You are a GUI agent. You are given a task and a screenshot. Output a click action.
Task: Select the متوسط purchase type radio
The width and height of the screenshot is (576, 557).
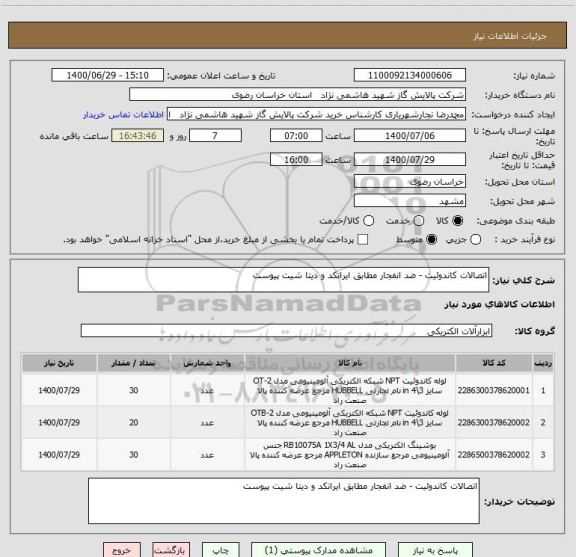point(431,240)
